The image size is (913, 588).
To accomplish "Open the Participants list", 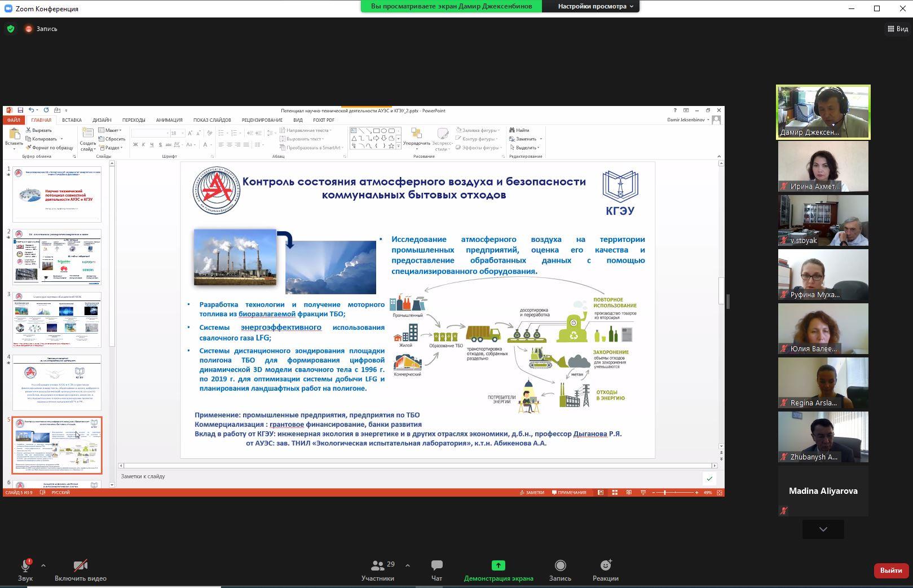I will point(378,570).
